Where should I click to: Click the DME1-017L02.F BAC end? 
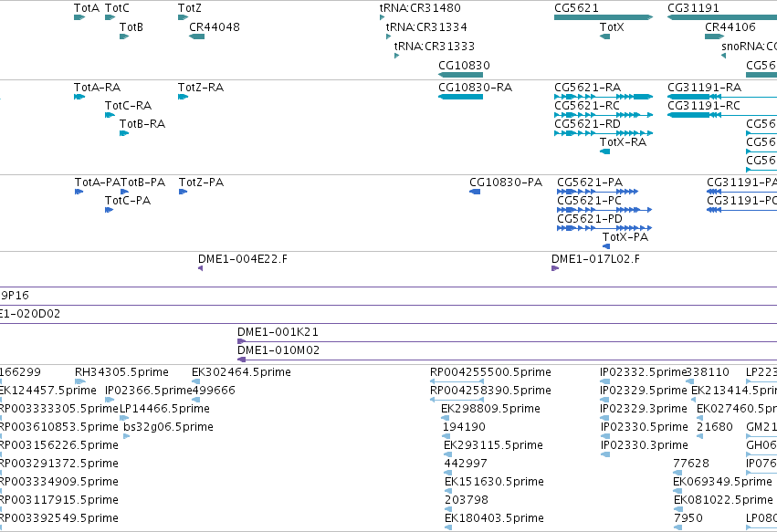tap(555, 268)
